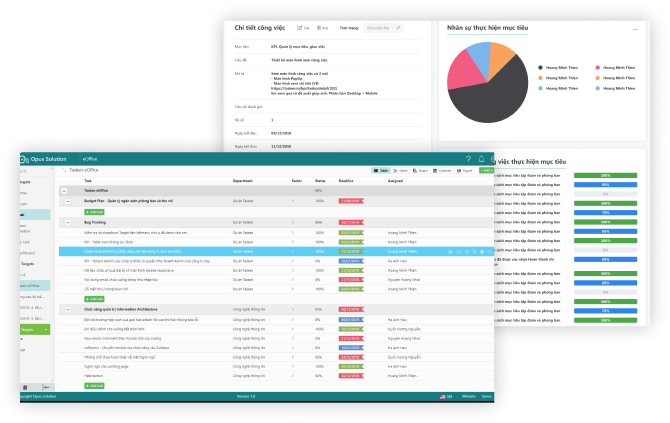The image size is (670, 423).
Task: Click the pencil icon in status field
Action: pos(398,28)
